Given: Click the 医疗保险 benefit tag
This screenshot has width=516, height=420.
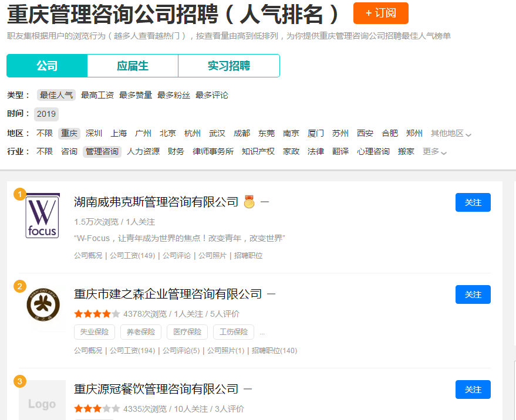Looking at the screenshot, I should 187,332.
